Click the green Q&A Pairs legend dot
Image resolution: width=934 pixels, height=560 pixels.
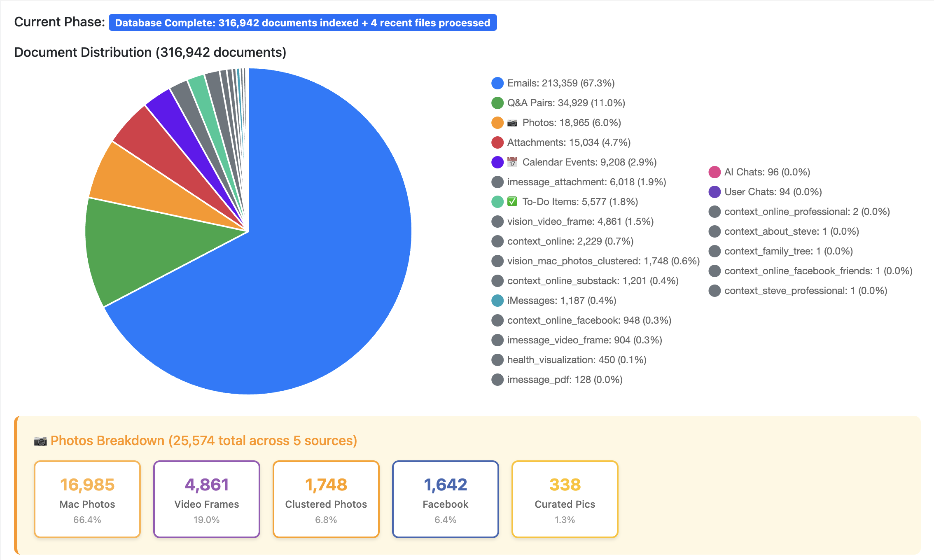pos(497,103)
